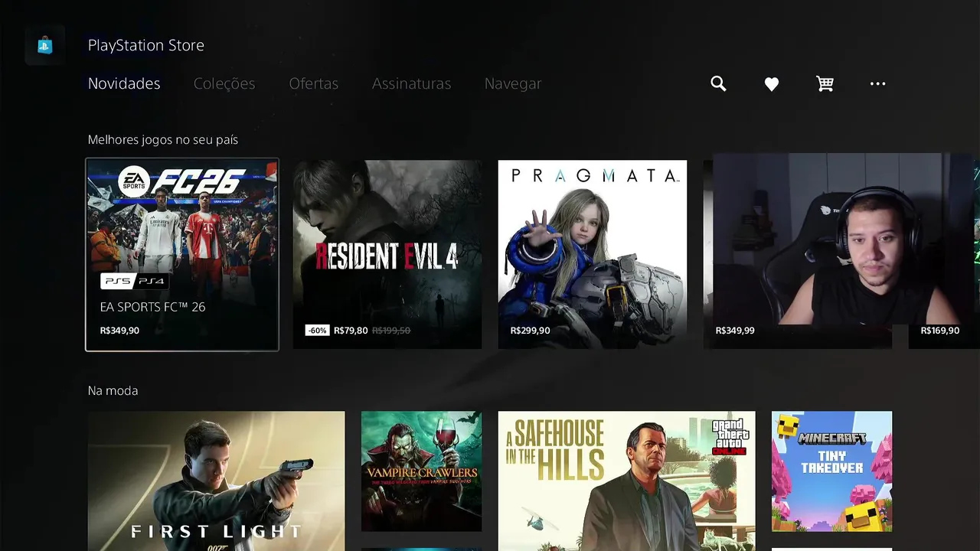Click the R$199,50 struck-through original price

point(391,331)
